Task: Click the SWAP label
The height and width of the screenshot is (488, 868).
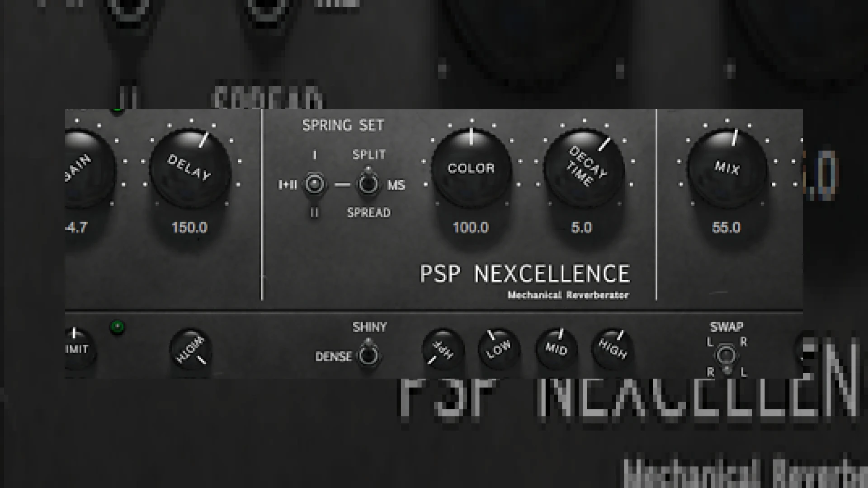Action: pos(726,327)
